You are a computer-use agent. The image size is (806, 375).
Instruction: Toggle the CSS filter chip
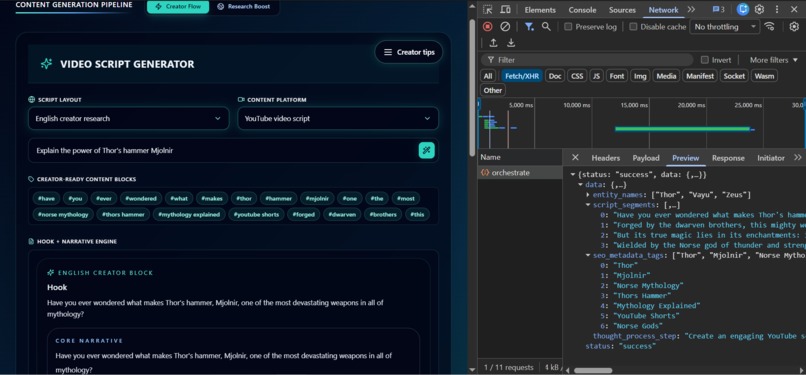(577, 76)
